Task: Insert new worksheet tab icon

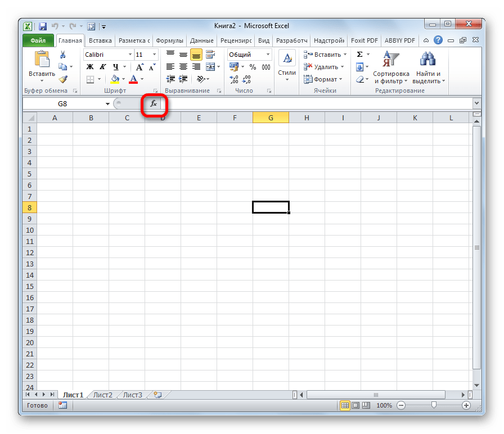Action: tap(157, 395)
